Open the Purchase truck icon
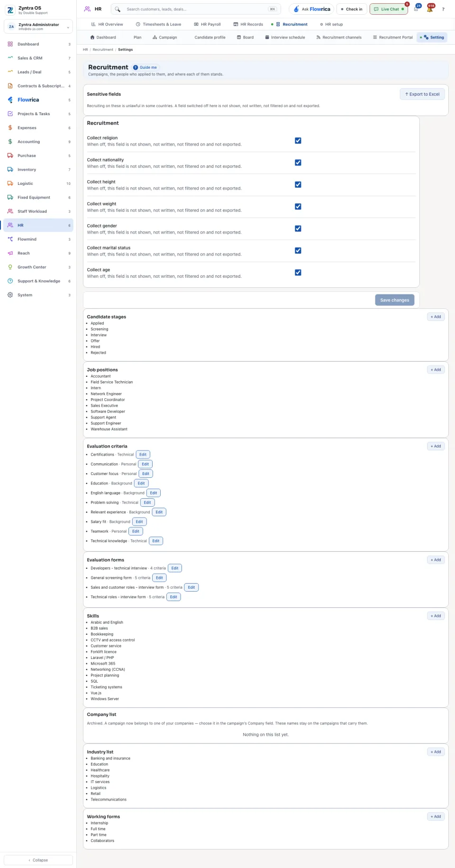 tap(10, 155)
